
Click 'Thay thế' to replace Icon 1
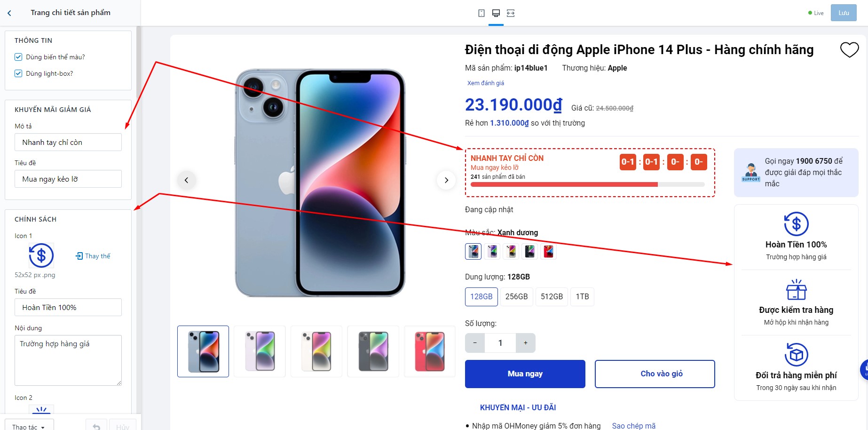click(93, 256)
